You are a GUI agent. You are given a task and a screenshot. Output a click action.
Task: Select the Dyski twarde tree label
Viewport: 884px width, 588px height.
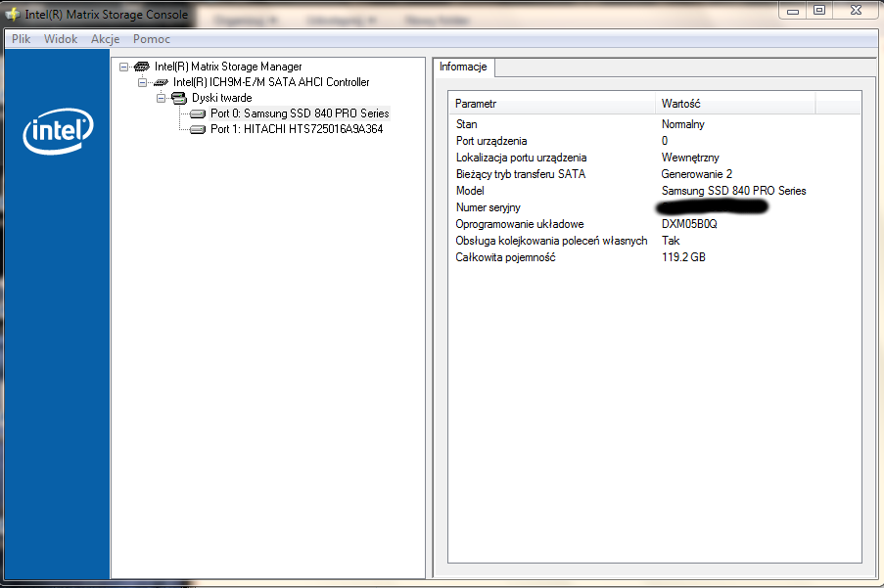pos(221,98)
